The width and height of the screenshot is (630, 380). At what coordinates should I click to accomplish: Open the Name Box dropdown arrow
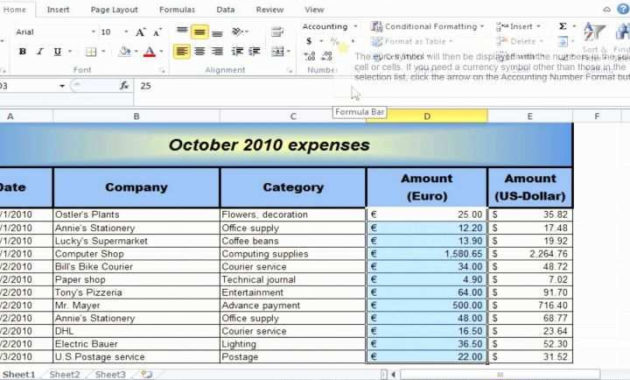62,86
